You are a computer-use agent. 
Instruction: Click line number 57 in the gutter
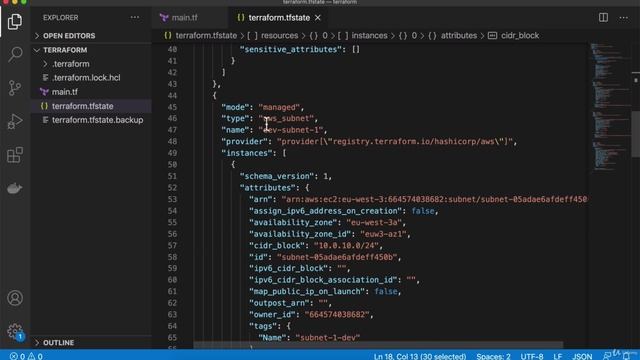pyautogui.click(x=172, y=245)
